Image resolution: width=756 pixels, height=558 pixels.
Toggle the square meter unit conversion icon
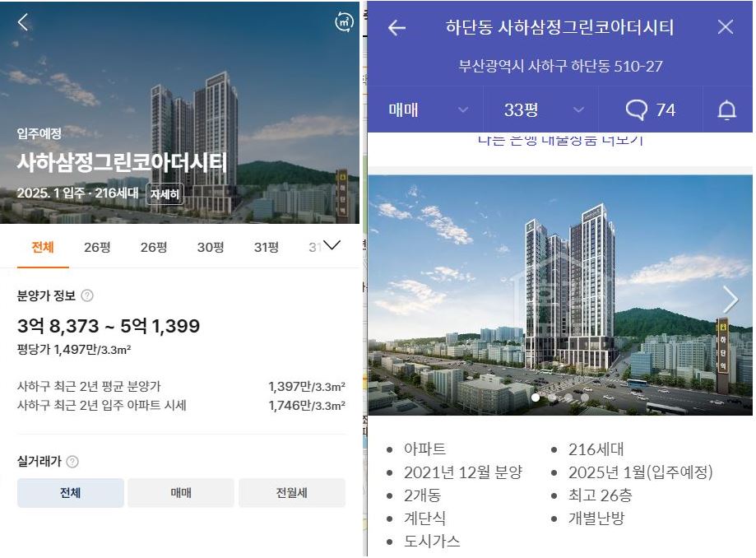coord(344,22)
